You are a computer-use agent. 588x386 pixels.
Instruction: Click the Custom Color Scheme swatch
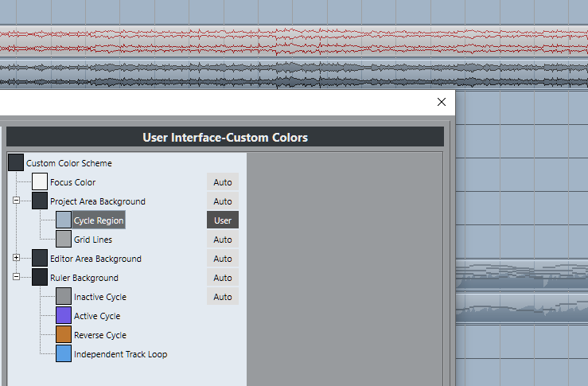pos(16,163)
